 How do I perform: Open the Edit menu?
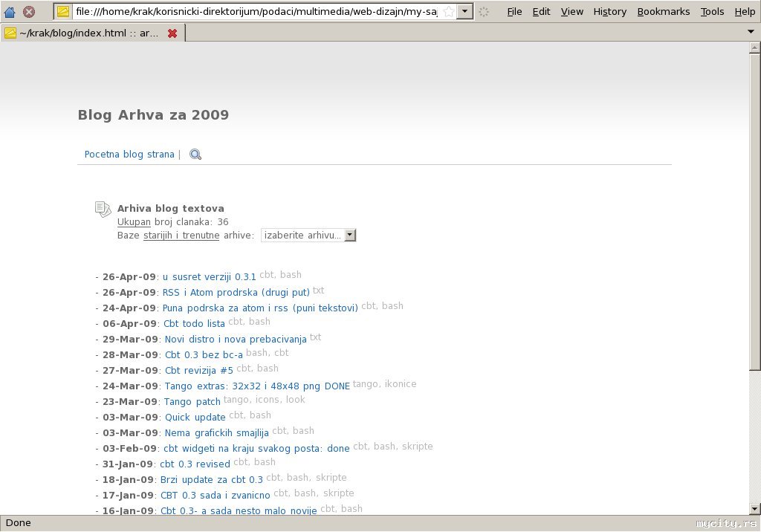click(x=541, y=12)
